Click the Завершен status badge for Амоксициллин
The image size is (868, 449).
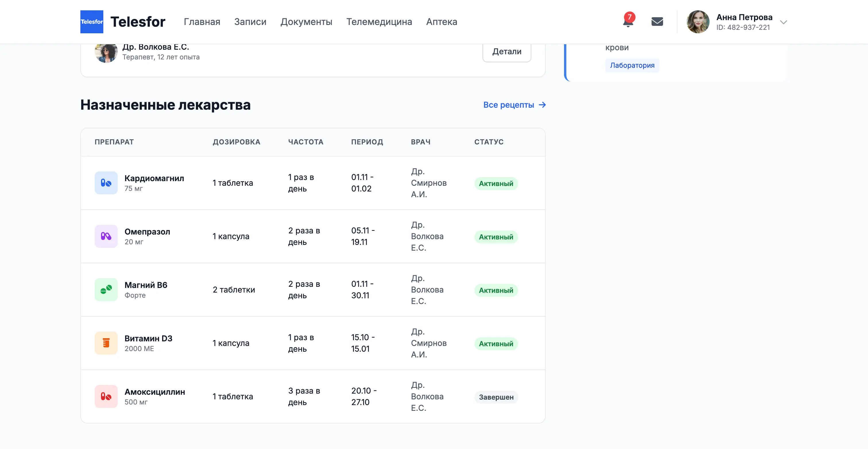[x=496, y=397]
